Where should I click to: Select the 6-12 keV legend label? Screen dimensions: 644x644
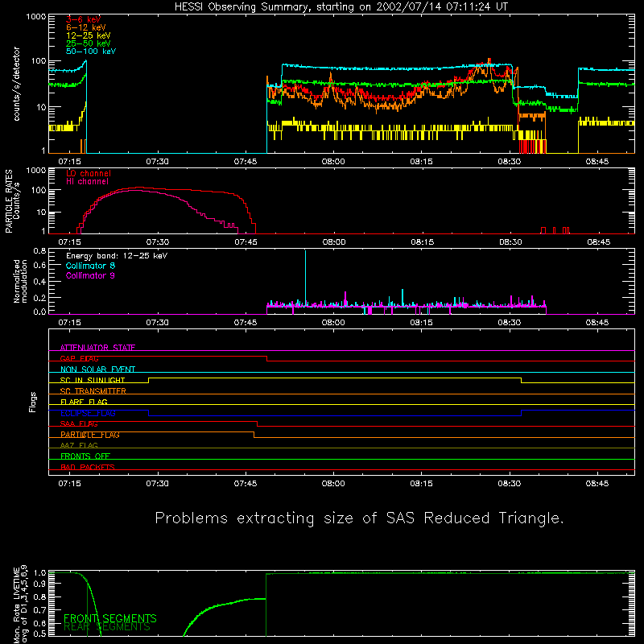tap(86, 27)
